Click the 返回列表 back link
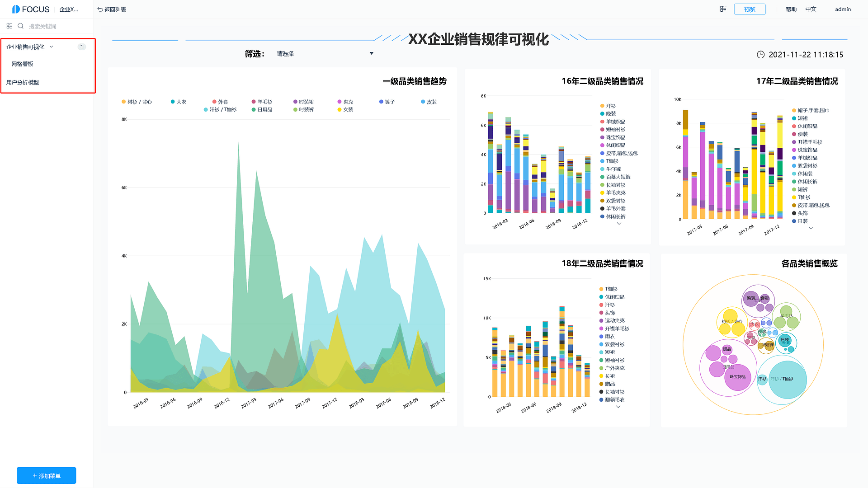868x488 pixels. [115, 9]
